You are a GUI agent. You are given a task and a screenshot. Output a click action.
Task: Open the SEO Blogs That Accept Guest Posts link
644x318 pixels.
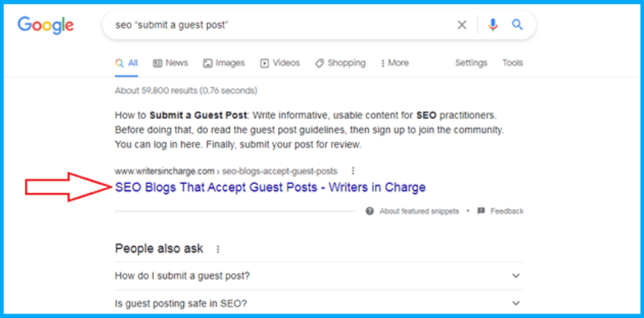(x=270, y=187)
